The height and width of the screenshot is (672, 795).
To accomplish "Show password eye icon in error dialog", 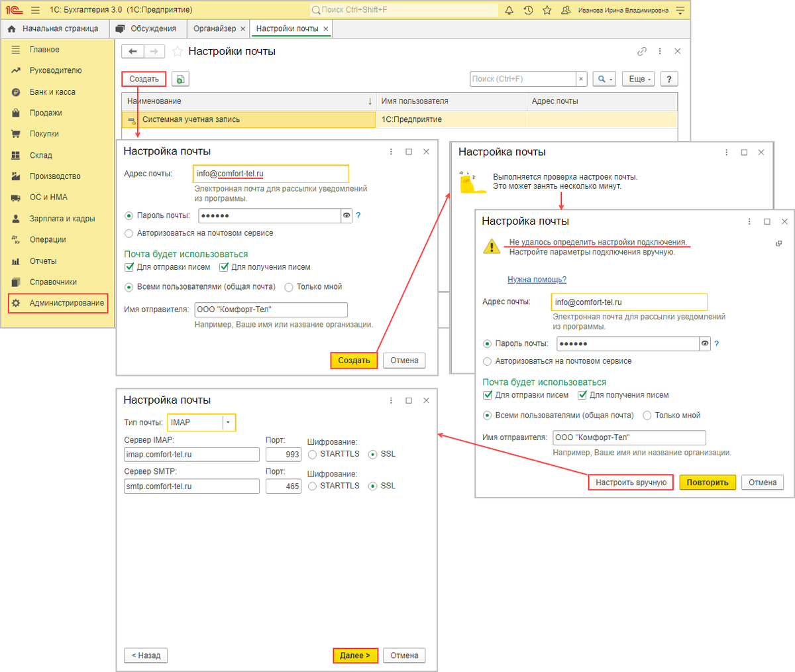I will pos(705,344).
